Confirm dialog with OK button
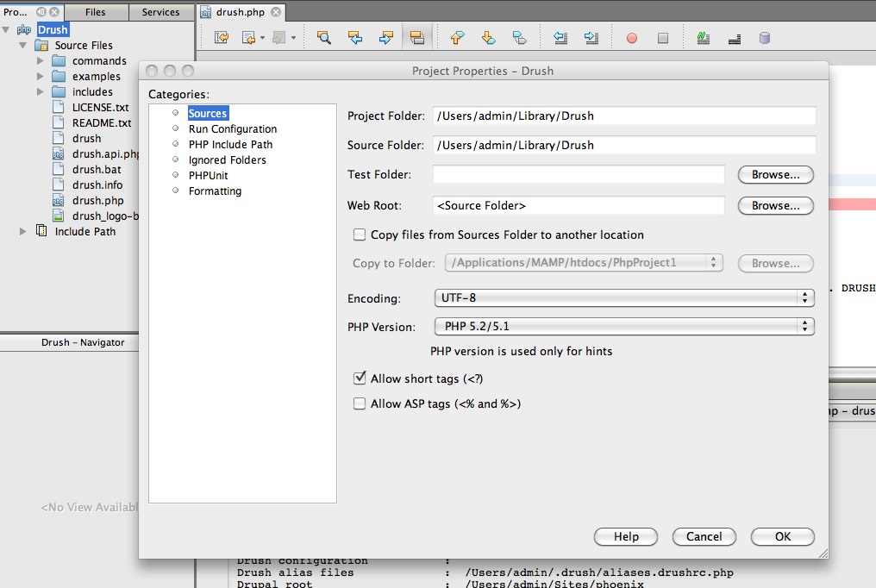The image size is (876, 588). tap(783, 536)
